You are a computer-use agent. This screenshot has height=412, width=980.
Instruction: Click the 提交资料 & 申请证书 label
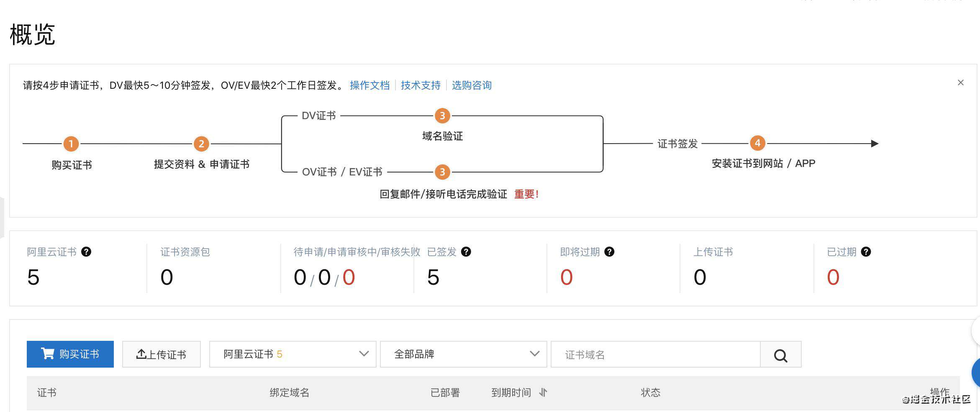click(x=202, y=164)
